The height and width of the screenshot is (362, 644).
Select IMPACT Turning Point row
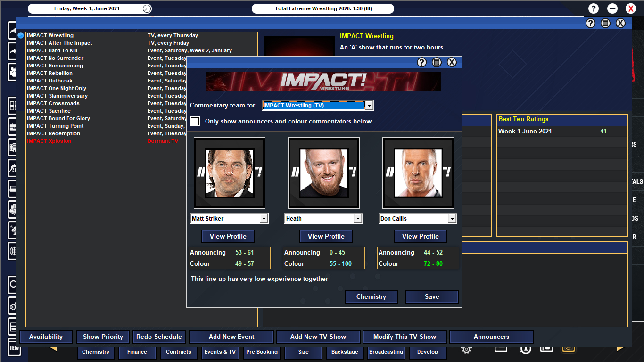(x=107, y=126)
